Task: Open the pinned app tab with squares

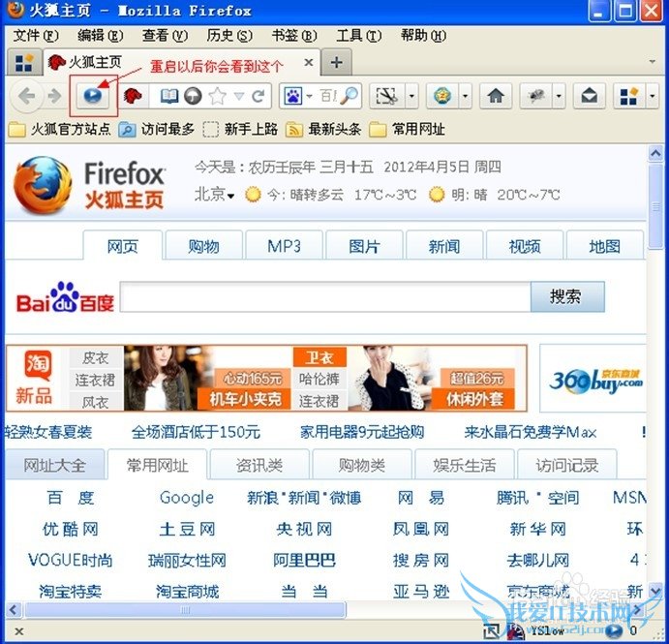Action: click(24, 63)
